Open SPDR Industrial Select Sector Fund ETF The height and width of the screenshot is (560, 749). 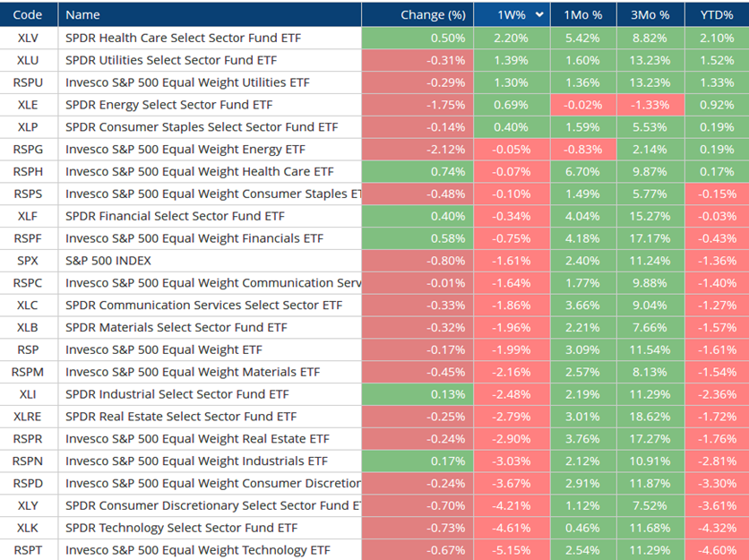[x=177, y=394]
